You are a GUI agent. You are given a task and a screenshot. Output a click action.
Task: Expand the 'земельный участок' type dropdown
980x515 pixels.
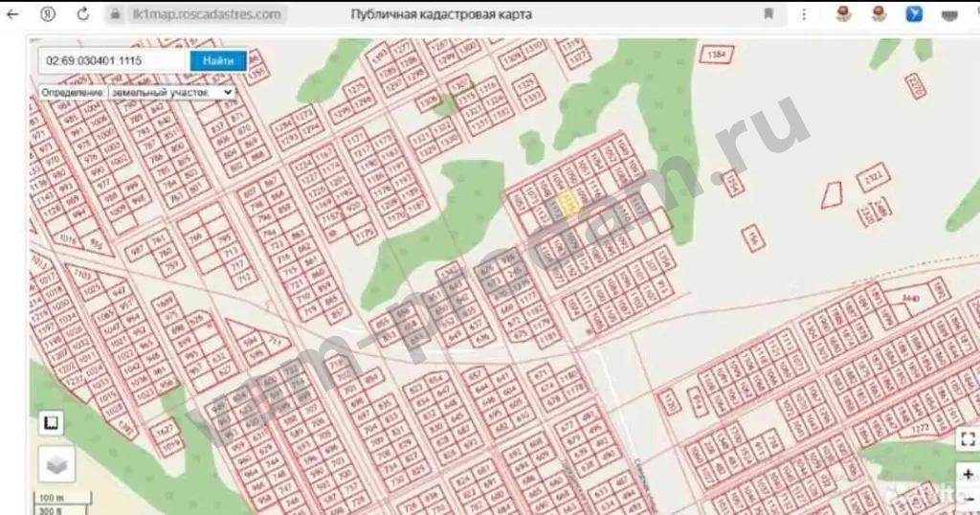coord(171,92)
